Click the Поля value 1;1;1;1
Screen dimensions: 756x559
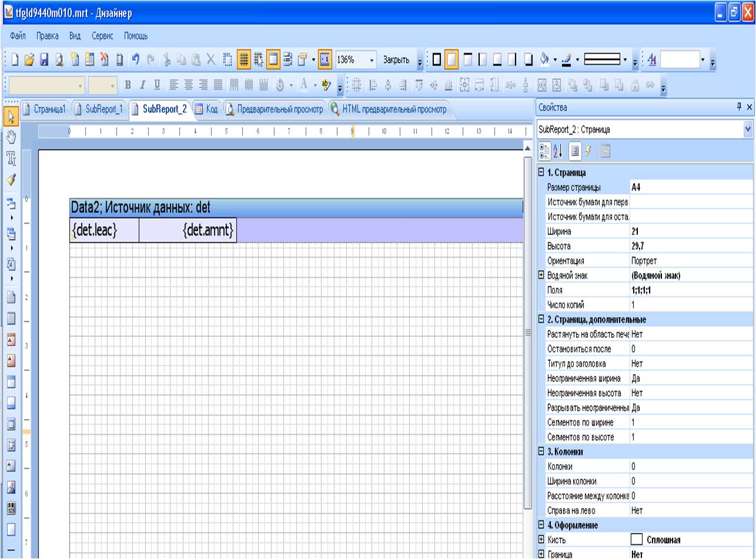(x=692, y=290)
